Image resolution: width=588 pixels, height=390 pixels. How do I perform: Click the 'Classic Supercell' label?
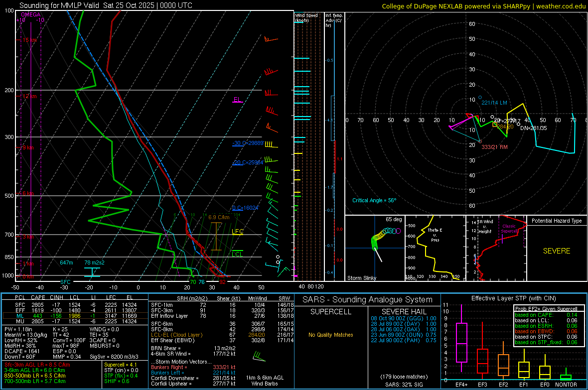click(509, 229)
